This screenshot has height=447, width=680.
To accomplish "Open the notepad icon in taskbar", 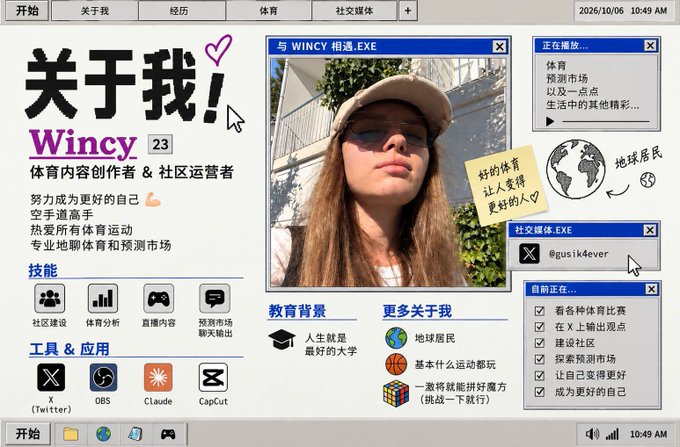I will (x=136, y=434).
